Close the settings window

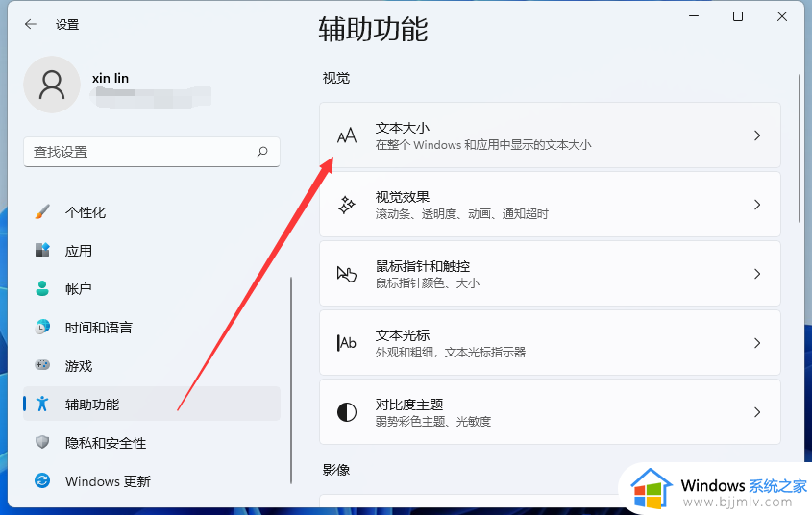[x=782, y=16]
